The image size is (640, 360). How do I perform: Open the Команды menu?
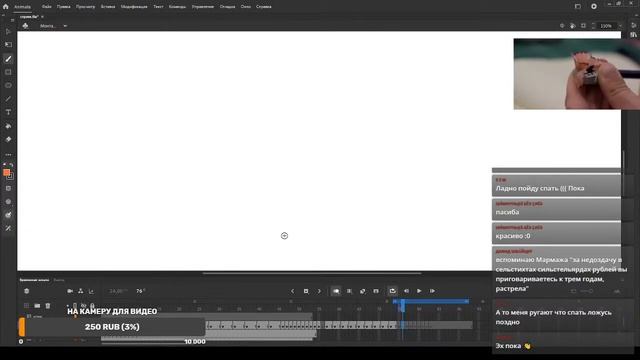point(177,7)
